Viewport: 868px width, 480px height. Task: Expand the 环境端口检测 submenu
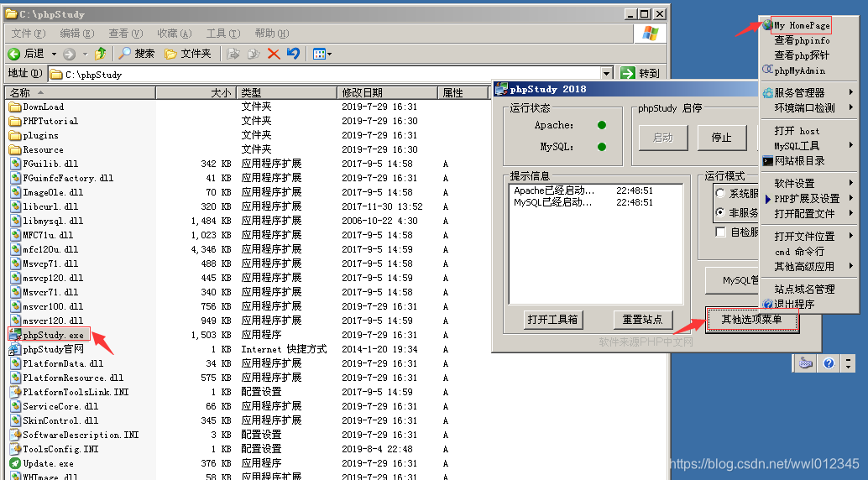(808, 107)
